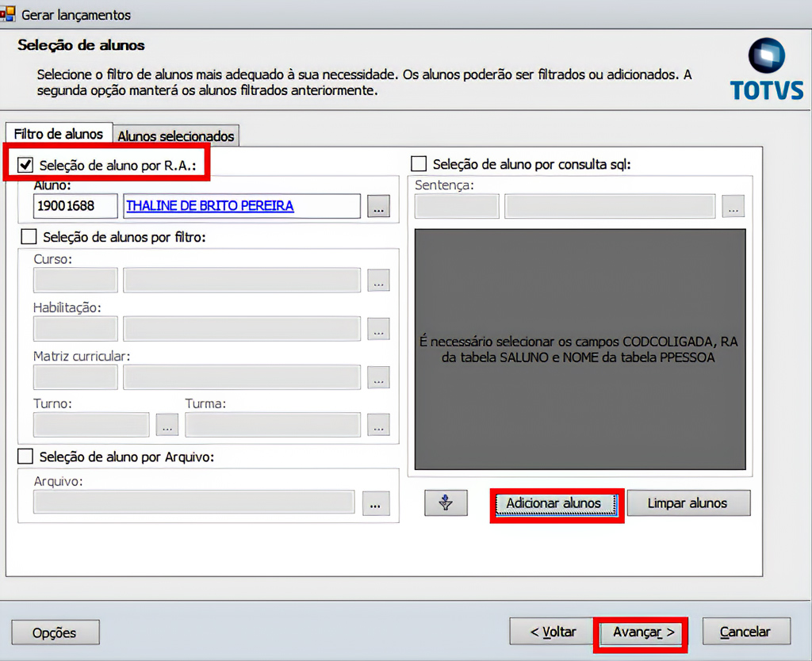Open the THALINE DE BRITO PEREIRA link
This screenshot has width=812, height=661.
click(210, 206)
